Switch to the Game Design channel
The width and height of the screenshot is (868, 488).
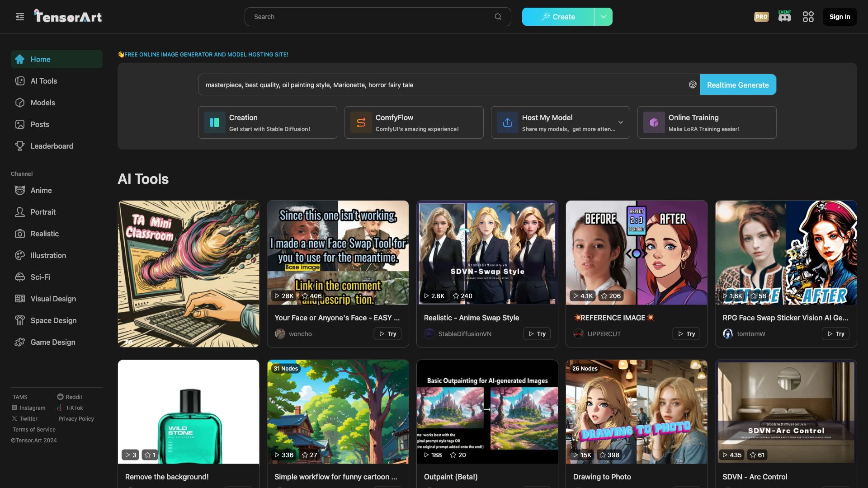[52, 342]
